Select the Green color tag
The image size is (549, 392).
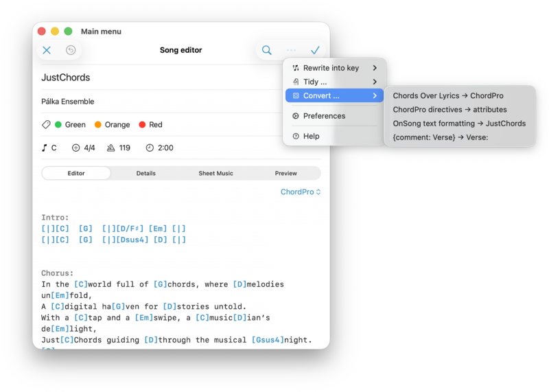pos(71,125)
